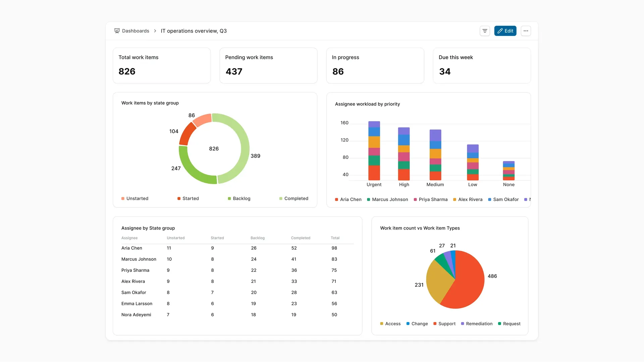Open the Total work items card
Screen dimensions: 644x362
(162, 65)
